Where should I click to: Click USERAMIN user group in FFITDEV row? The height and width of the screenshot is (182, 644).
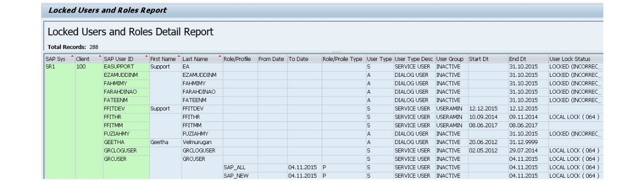tap(451, 109)
